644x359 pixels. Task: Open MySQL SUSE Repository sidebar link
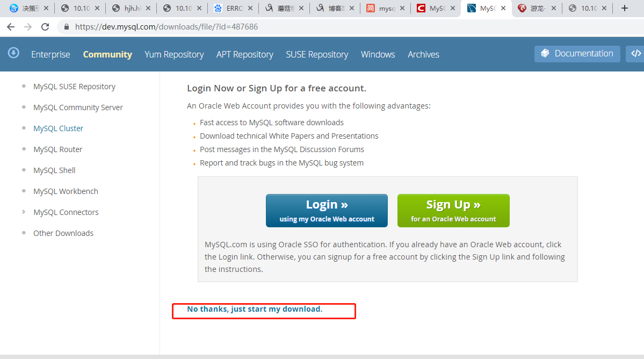(74, 87)
